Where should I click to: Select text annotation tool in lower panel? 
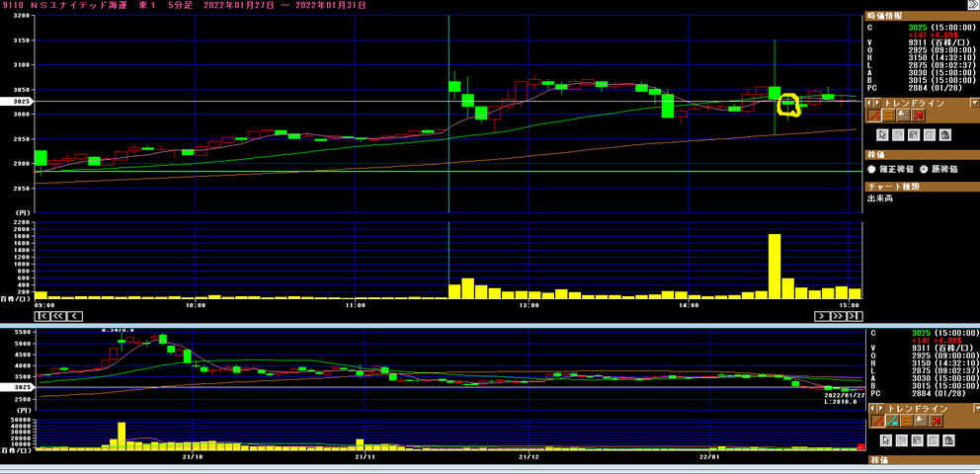pos(921,421)
